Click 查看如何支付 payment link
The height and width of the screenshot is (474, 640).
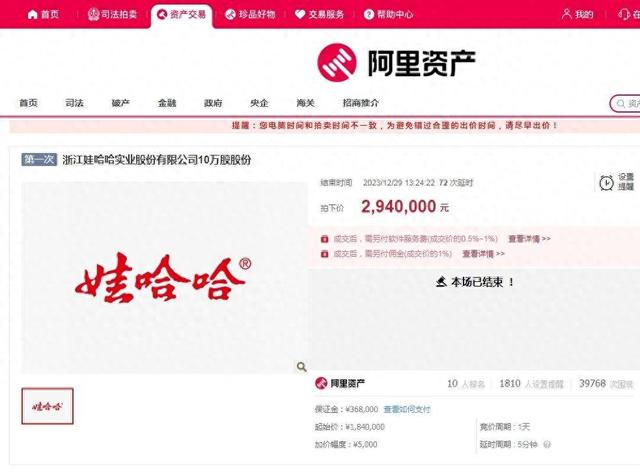(x=407, y=409)
